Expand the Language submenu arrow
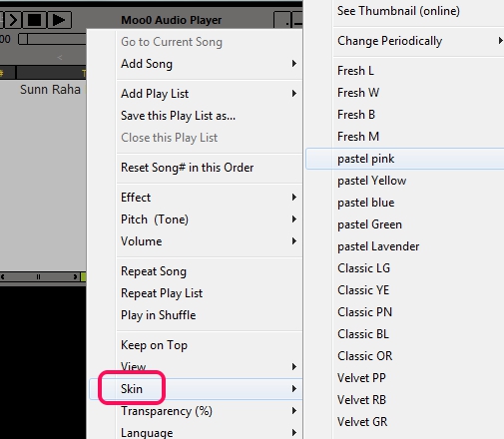Viewport: 504px width, 439px height. coord(294,432)
